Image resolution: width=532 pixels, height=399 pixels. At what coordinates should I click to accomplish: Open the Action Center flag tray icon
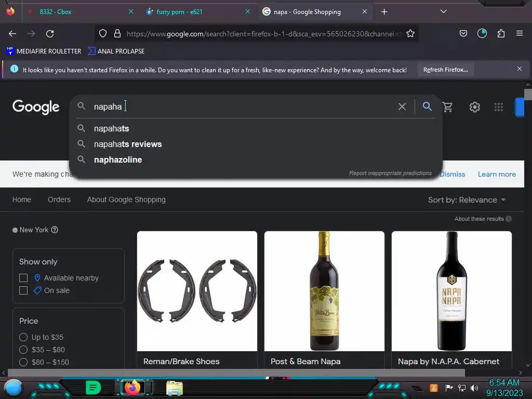[x=449, y=388]
